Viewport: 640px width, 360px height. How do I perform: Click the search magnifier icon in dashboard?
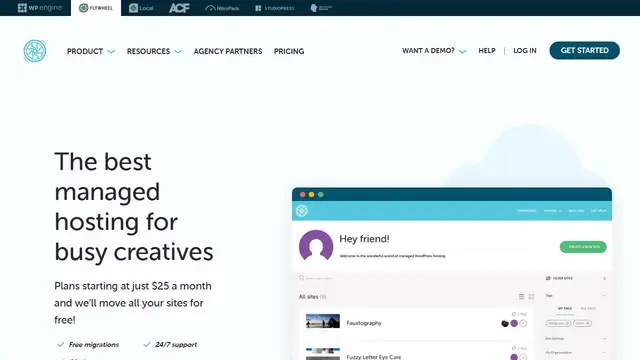tap(301, 278)
